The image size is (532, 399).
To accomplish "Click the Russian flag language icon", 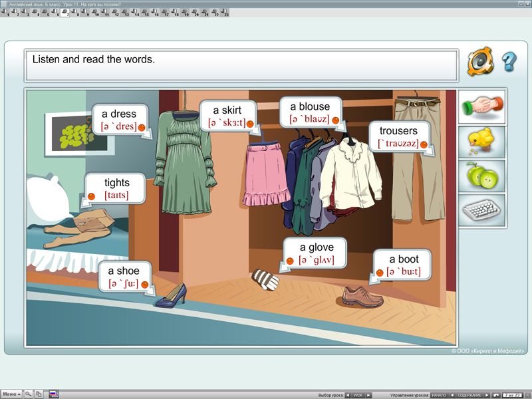I will click(x=54, y=394).
